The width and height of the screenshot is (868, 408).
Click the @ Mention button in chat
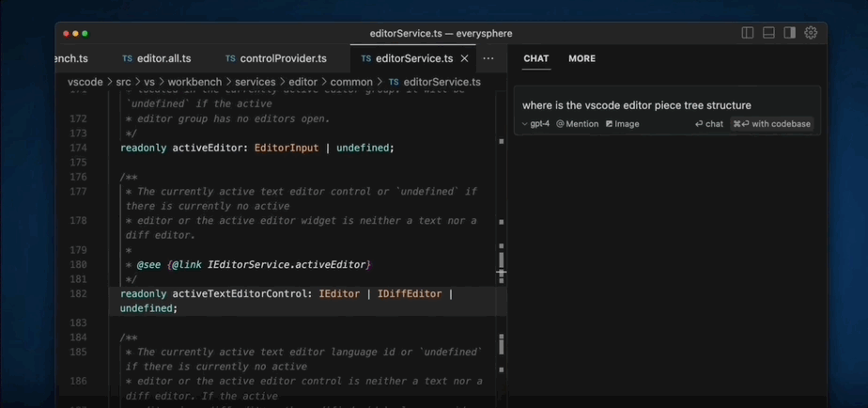click(578, 124)
